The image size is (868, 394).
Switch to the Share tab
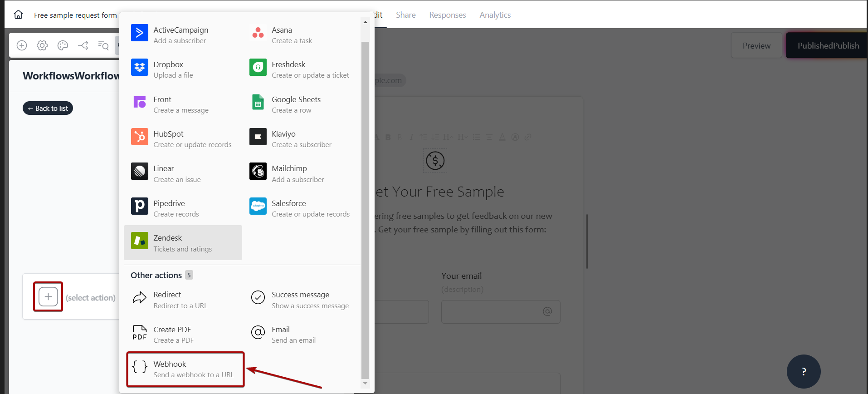coord(405,15)
